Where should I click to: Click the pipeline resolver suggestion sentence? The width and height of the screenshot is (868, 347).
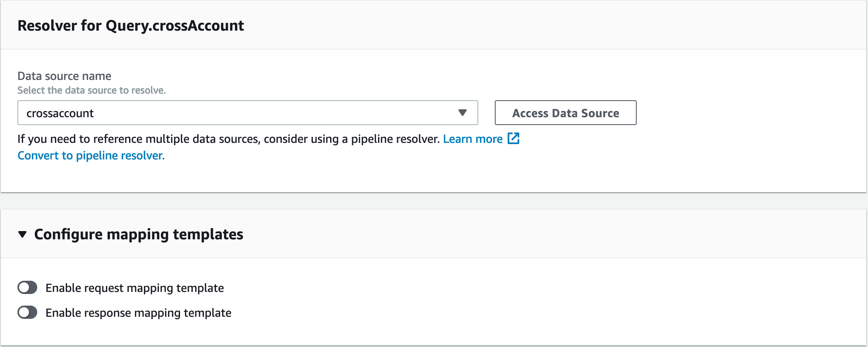click(x=228, y=139)
